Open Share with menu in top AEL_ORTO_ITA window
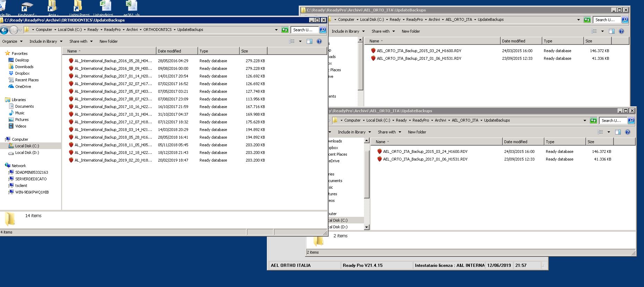644x287 pixels. pyautogui.click(x=383, y=31)
